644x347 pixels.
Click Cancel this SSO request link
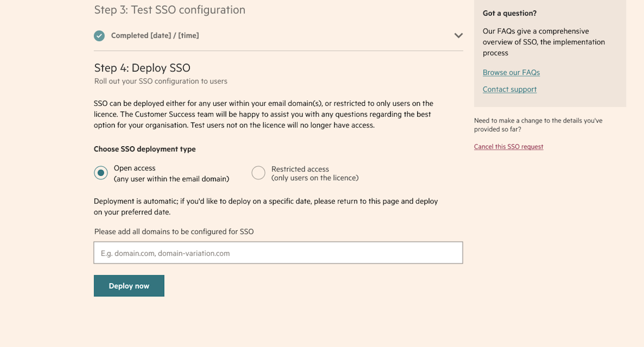(x=508, y=147)
